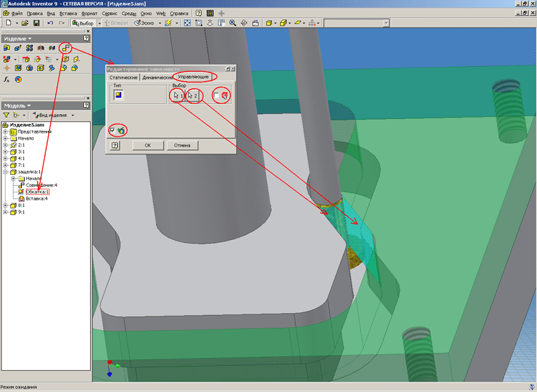537x392 pixels.
Task: Confirm the constraint with OK
Action: pos(147,145)
